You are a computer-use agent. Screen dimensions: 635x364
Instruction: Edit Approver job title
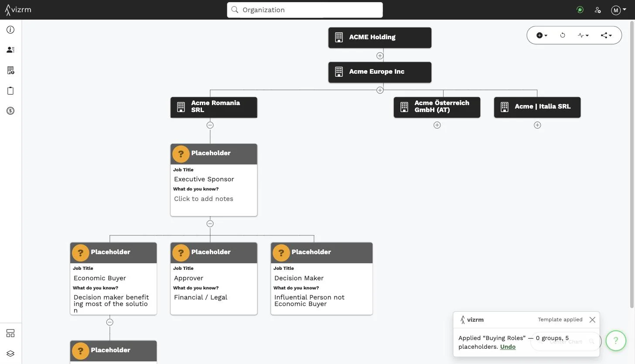click(x=189, y=278)
